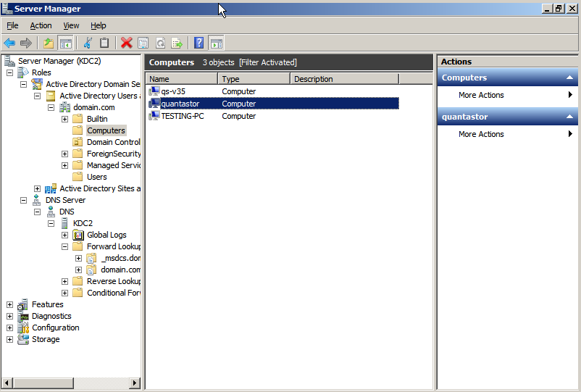Expand the Features node
The width and height of the screenshot is (581, 392).
point(9,305)
